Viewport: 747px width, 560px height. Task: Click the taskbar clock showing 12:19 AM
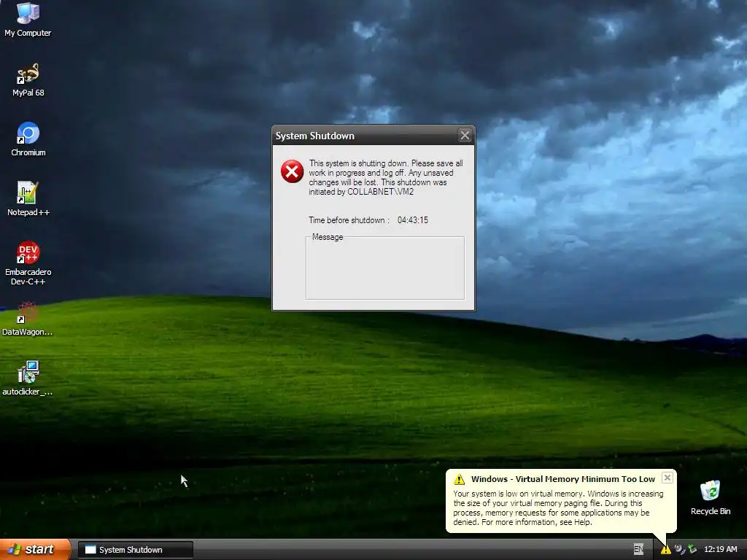720,550
